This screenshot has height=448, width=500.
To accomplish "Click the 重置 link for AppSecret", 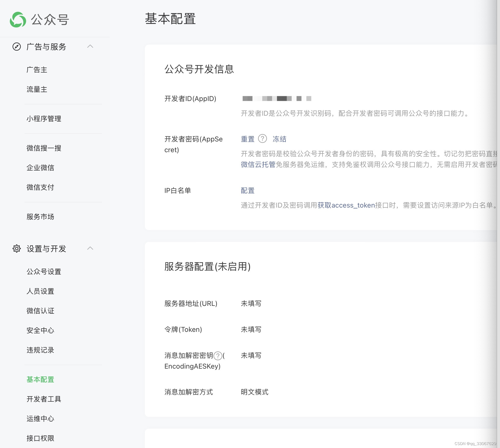I will (247, 139).
